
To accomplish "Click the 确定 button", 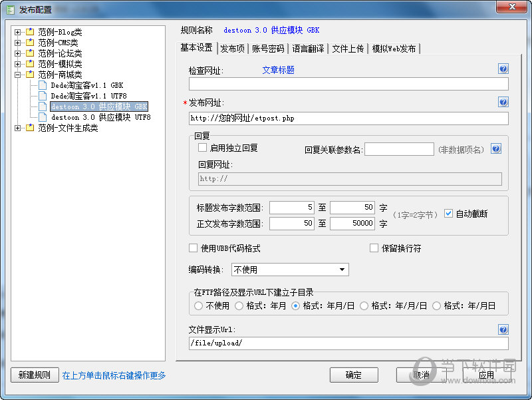I will point(354,375).
